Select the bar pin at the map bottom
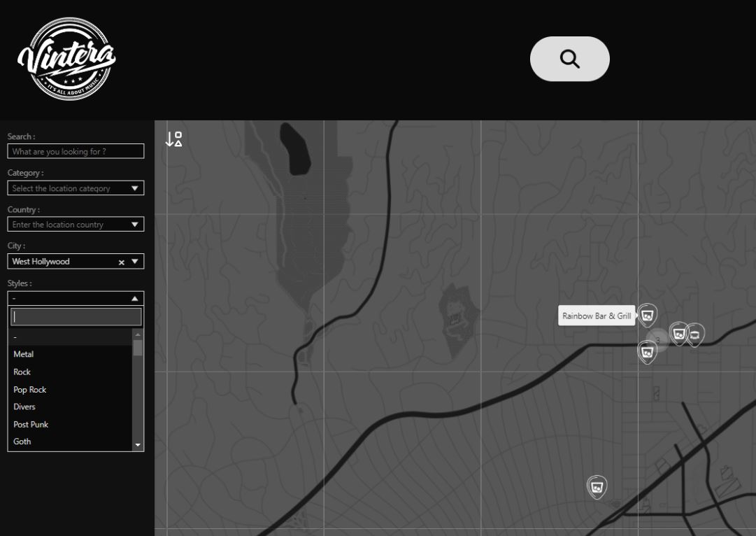Viewport: 756px width, 536px height. coord(597,486)
